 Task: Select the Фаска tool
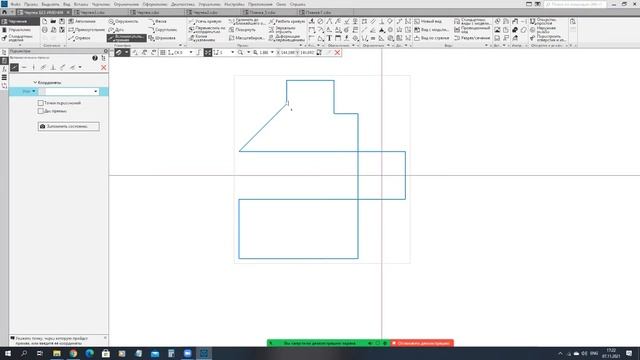tap(158, 21)
